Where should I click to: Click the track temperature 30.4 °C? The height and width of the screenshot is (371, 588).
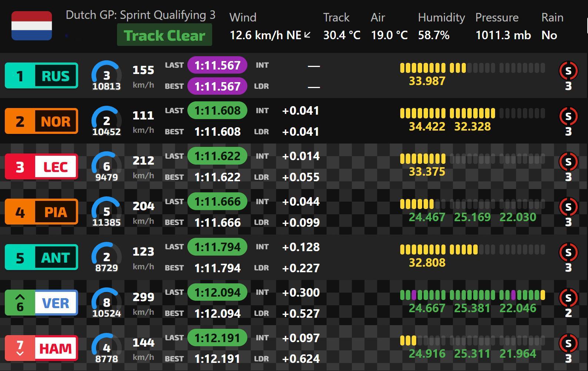point(342,35)
